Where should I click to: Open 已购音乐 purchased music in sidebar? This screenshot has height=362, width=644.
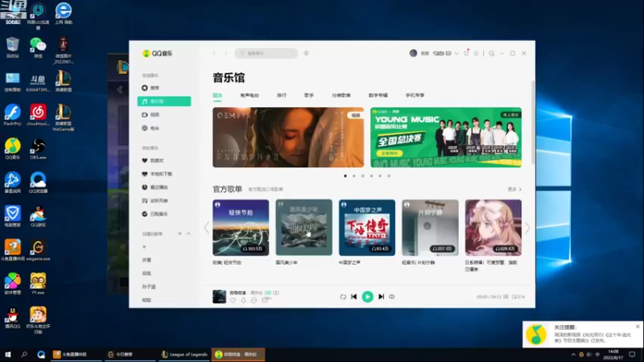pyautogui.click(x=159, y=214)
